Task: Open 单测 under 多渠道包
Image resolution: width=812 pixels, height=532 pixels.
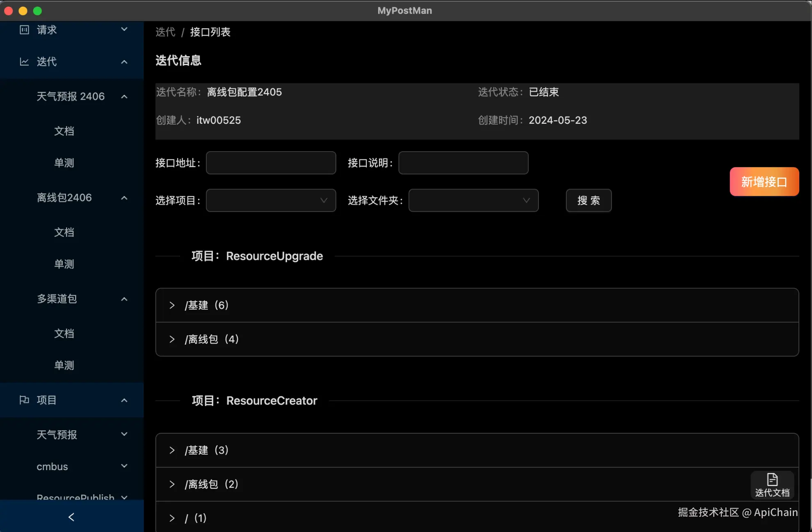Action: coord(64,365)
